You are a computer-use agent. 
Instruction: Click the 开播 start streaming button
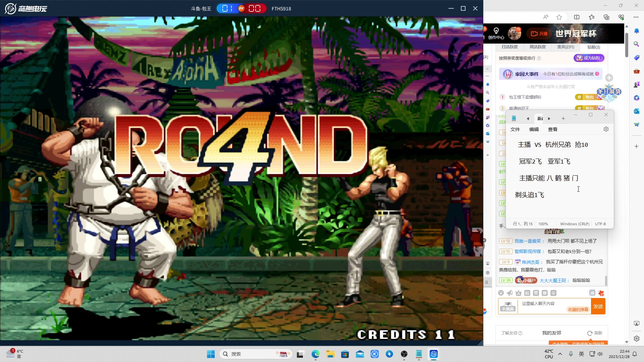(x=539, y=34)
